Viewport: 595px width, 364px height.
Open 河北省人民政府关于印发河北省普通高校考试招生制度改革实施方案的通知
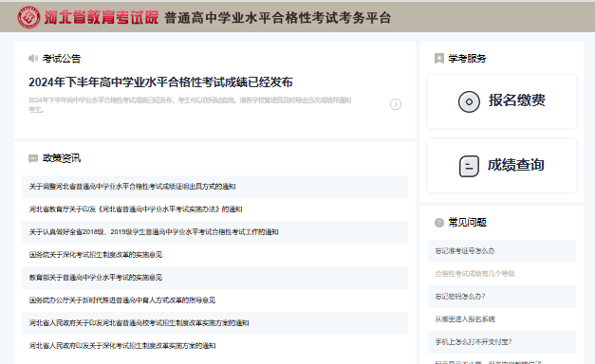214,323
